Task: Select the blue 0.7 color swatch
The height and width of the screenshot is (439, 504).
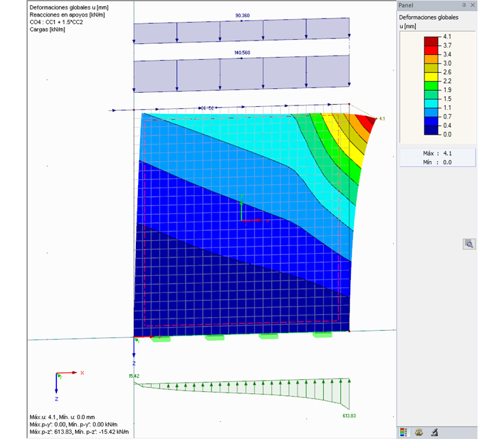Action: 431,121
